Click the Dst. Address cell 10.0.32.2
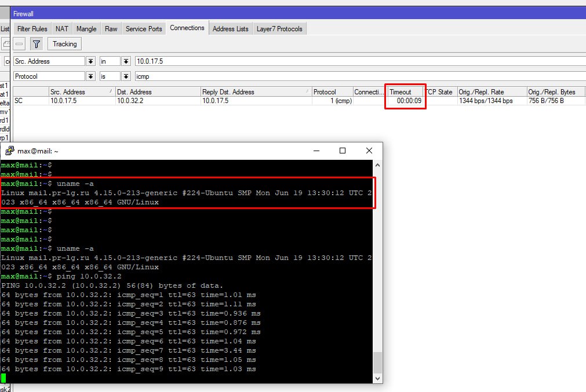 point(130,101)
